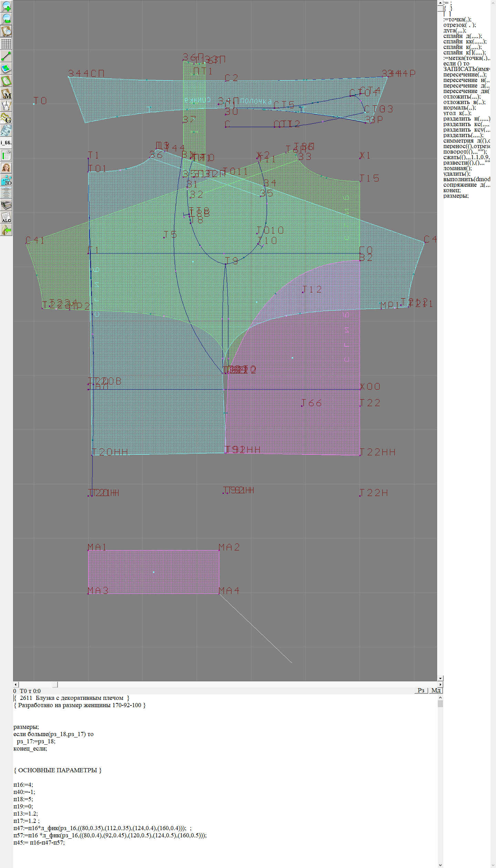Viewport: 496px width, 868px height.
Task: Click the zoom out magnifier icon
Action: 6,18
